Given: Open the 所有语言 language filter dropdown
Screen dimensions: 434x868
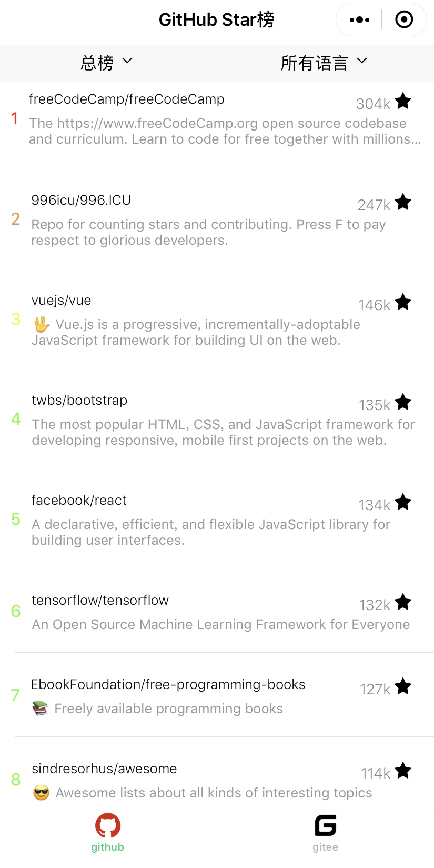Looking at the screenshot, I should (x=323, y=63).
